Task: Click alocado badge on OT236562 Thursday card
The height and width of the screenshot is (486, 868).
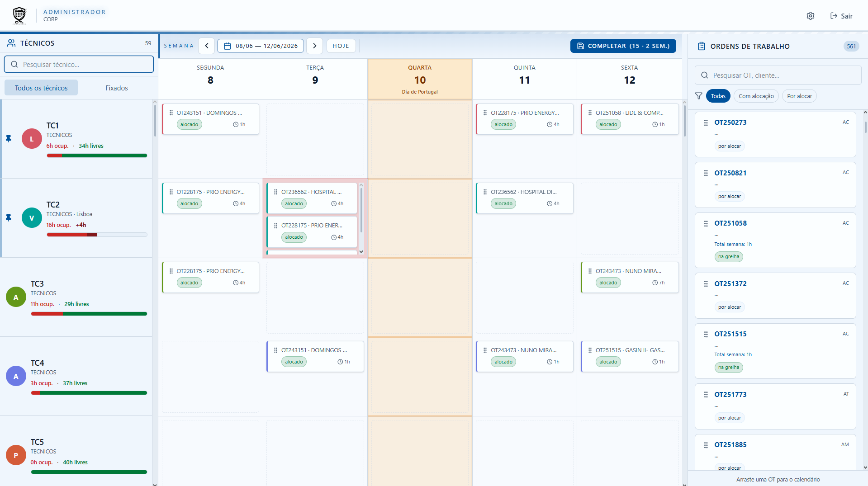Action: 503,204
